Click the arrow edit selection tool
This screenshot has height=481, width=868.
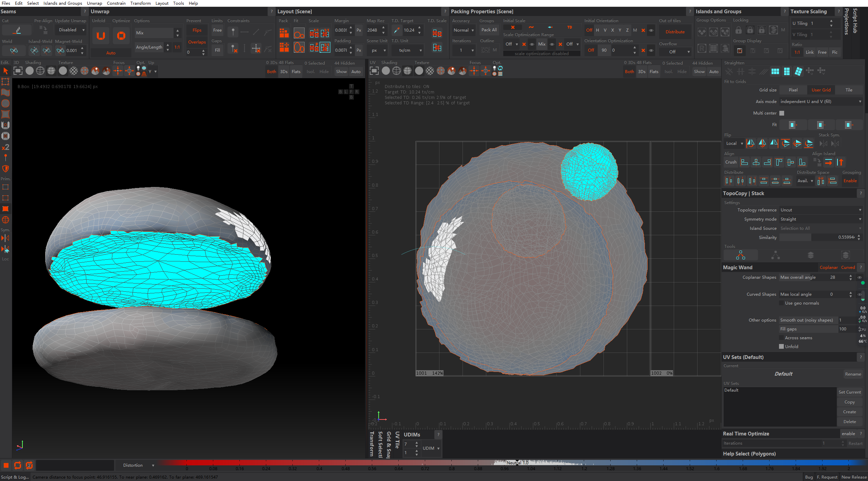coord(5,71)
